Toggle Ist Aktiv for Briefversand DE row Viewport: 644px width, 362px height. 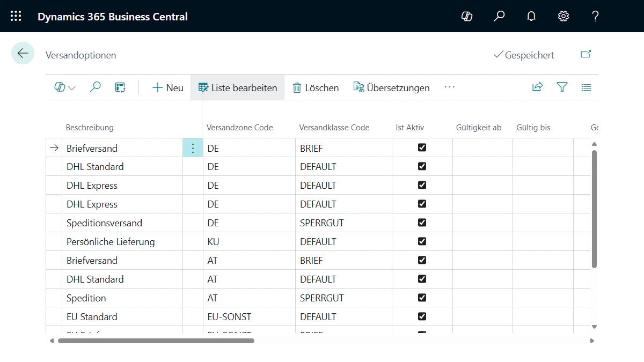(x=422, y=147)
